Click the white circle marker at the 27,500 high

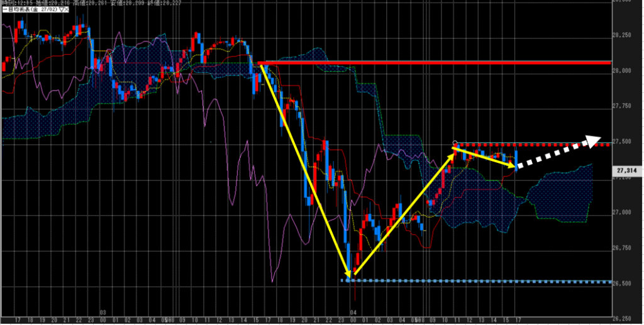455,143
